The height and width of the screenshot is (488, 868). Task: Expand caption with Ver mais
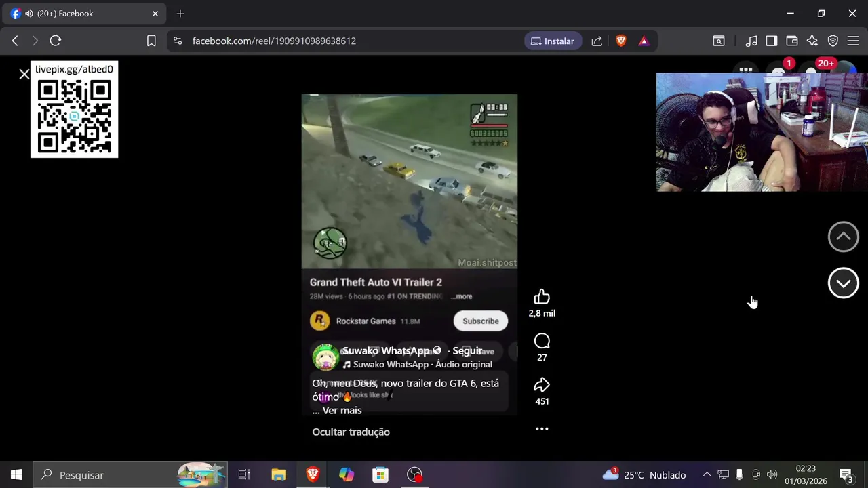(x=342, y=411)
